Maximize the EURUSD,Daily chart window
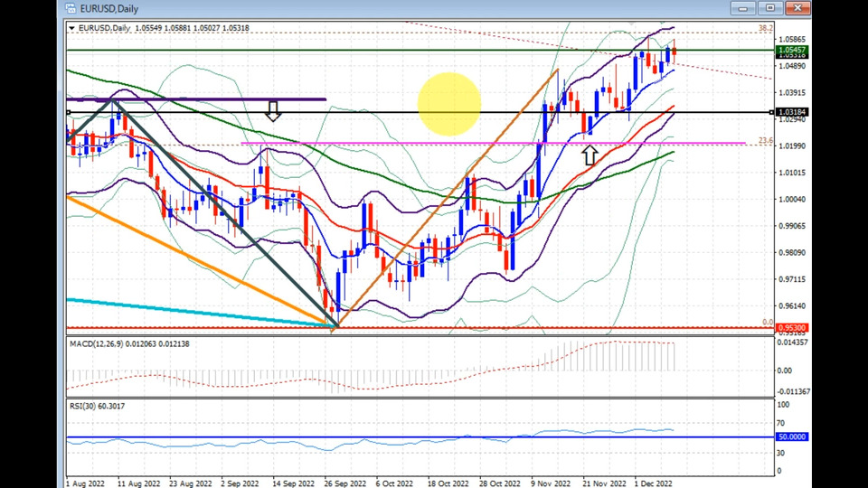The image size is (868, 488). 770,8
